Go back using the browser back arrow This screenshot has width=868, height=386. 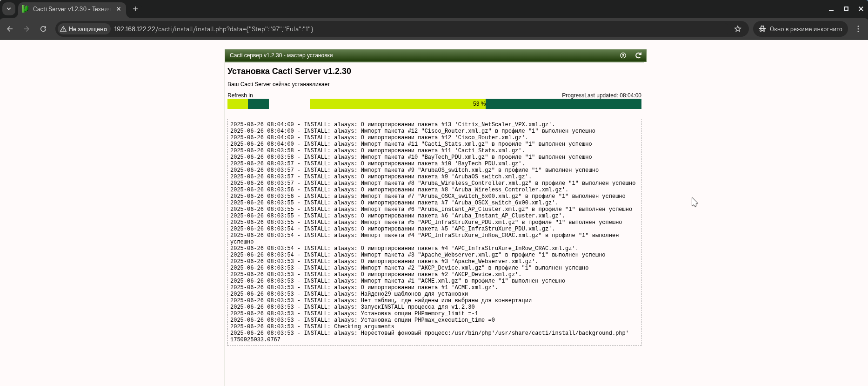click(x=10, y=29)
